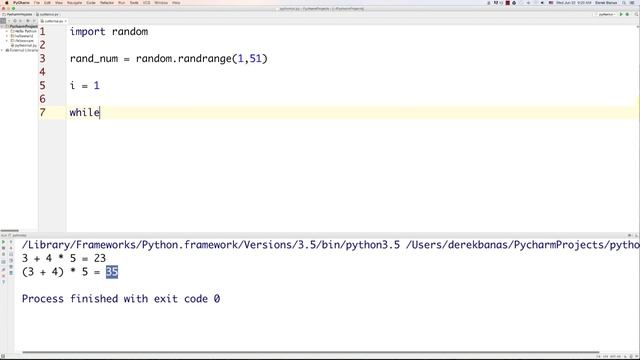Open the Help menu
The height and width of the screenshot is (360, 640).
click(x=176, y=3)
